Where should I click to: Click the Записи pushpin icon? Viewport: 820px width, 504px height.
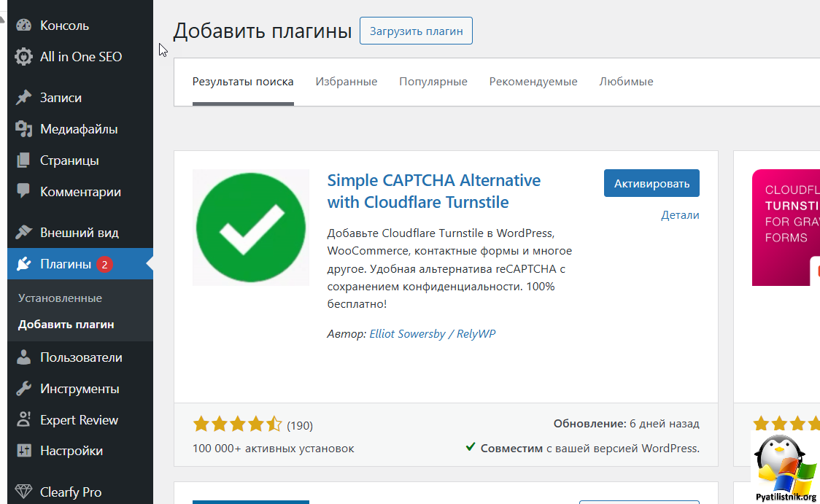click(23, 98)
